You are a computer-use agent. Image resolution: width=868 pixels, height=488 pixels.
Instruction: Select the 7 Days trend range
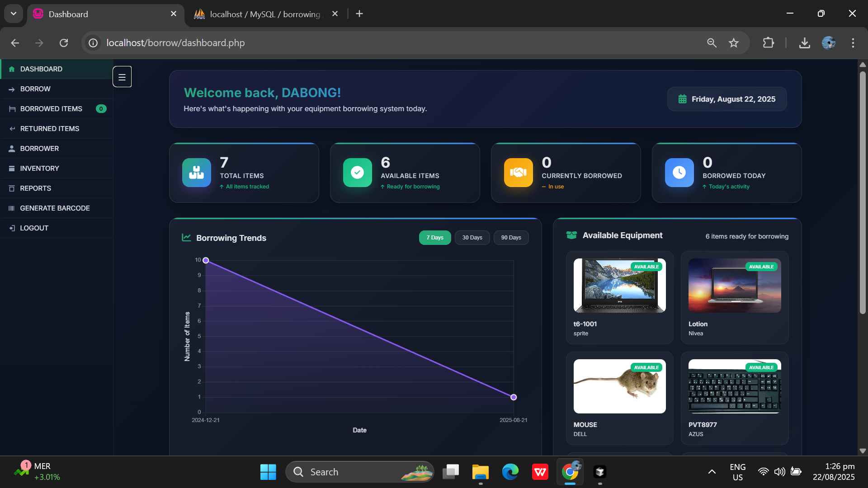[434, 238]
